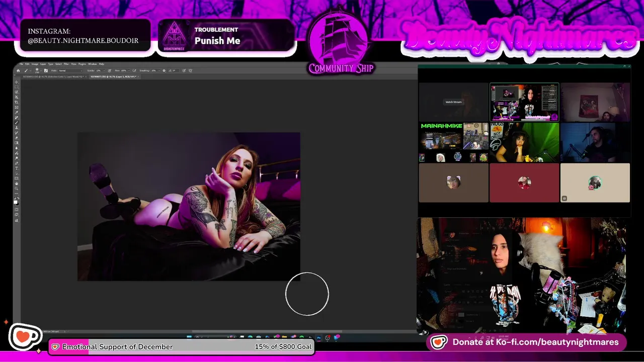
Task: Open the brush settings panel icon
Action: point(46,71)
